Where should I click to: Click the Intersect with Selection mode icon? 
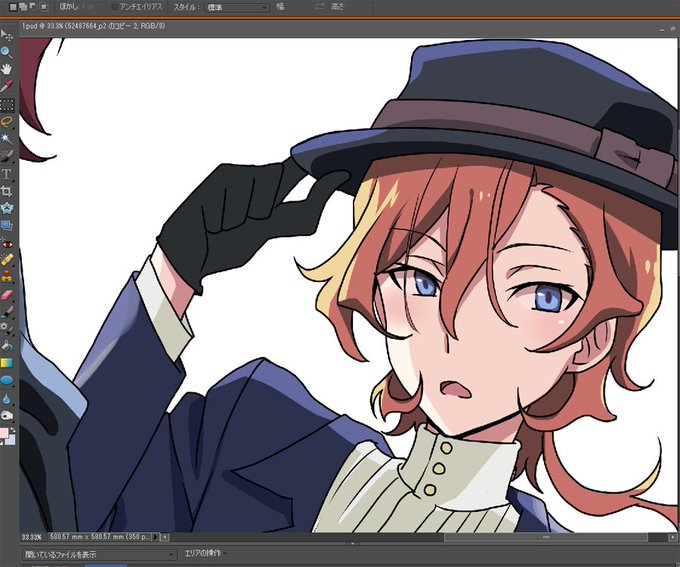point(43,7)
